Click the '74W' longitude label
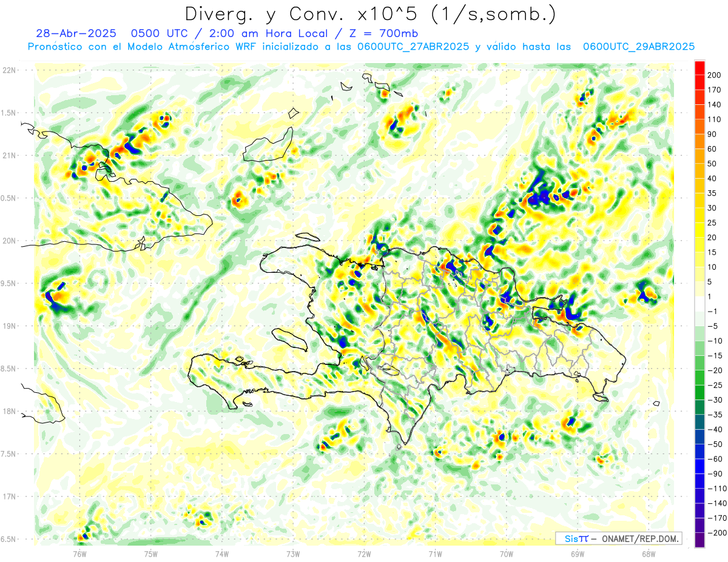The image size is (728, 562). click(x=222, y=554)
